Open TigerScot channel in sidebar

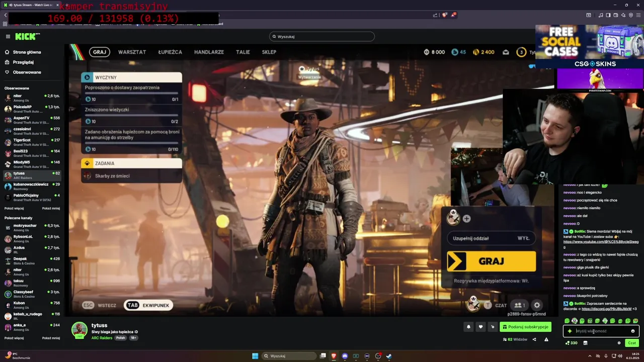[x=32, y=142]
